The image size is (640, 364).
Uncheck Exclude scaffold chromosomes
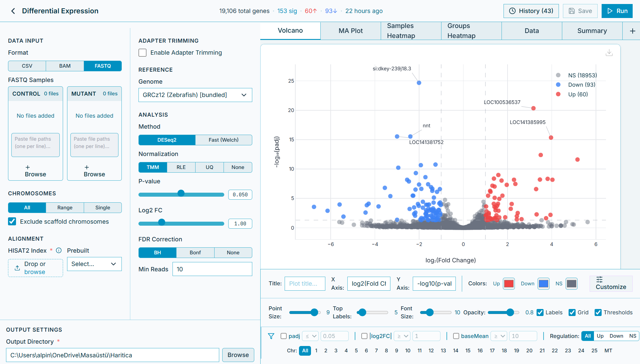[x=12, y=222]
